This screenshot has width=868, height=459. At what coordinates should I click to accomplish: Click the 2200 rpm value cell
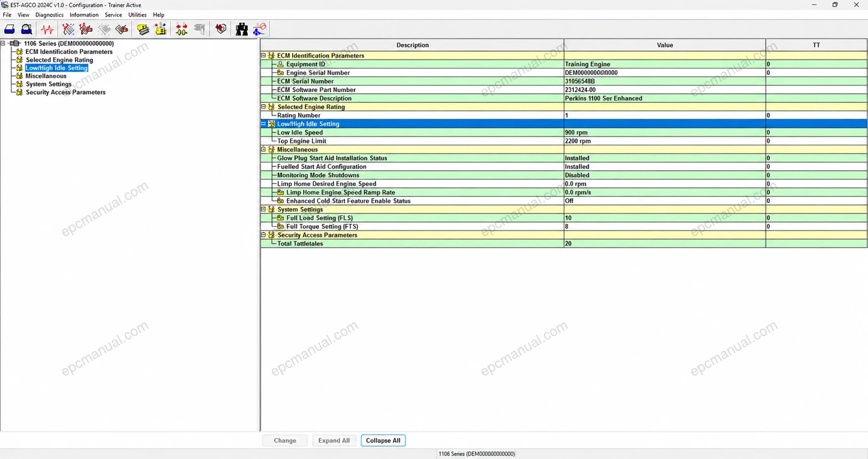pos(665,142)
